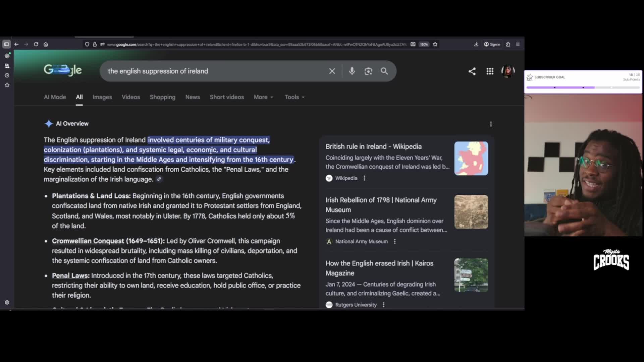Viewport: 644px width, 362px height.
Task: Open British rule in Ireland Wikipedia link
Action: coord(373,146)
